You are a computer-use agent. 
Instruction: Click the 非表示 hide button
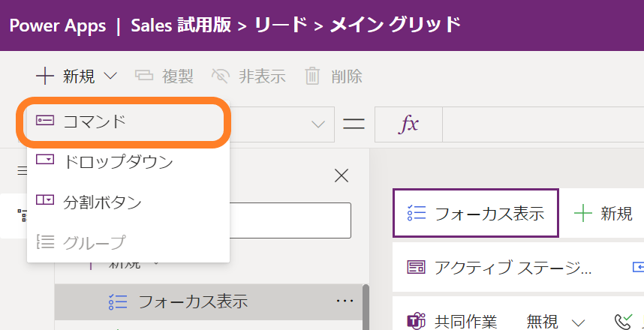click(x=248, y=76)
